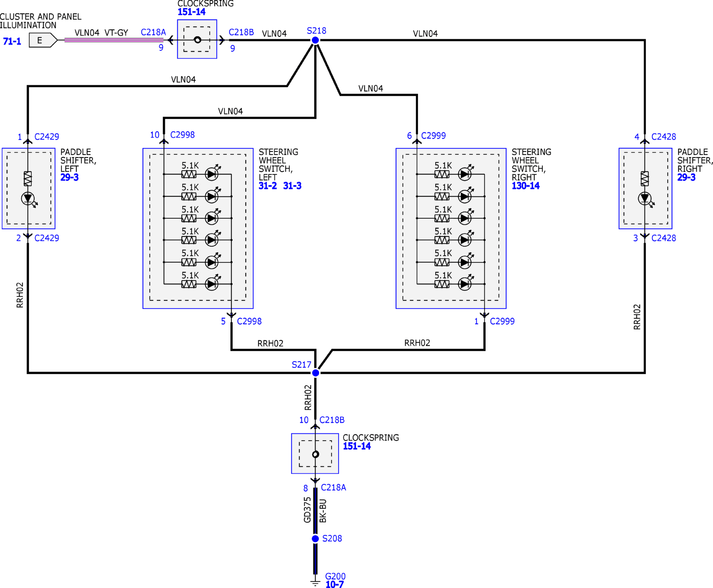Click first 5.1K resistor in left switch
The height and width of the screenshot is (588, 713).
pyautogui.click(x=189, y=175)
